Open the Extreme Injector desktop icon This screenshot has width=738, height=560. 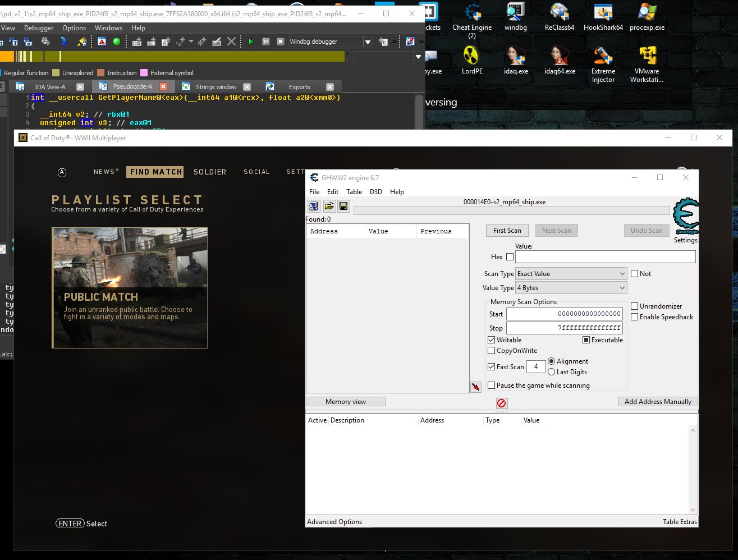[603, 65]
